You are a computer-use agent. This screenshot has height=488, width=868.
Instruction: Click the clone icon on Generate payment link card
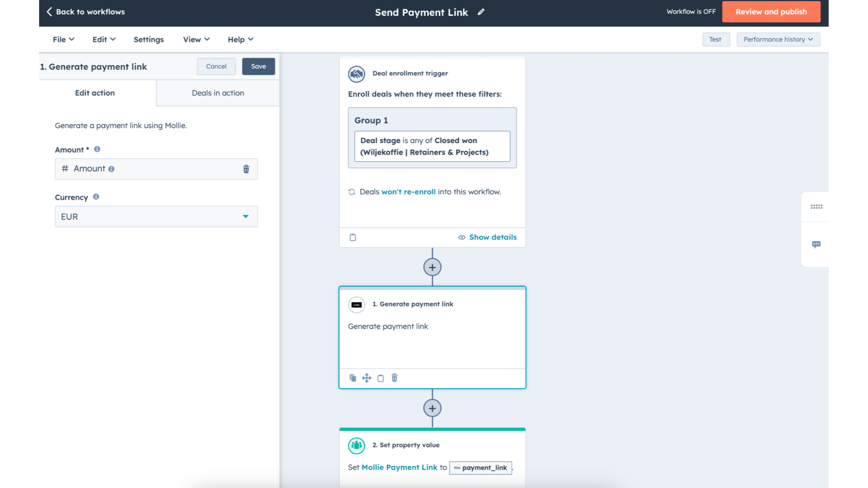coord(353,378)
